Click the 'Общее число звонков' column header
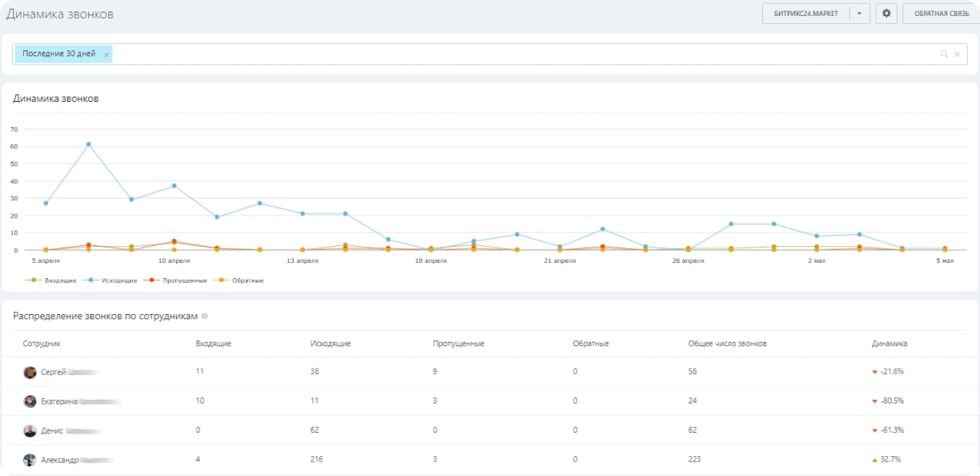 [727, 344]
